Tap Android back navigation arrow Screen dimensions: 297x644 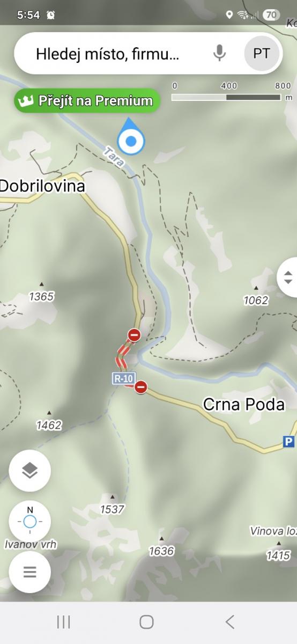[230, 622]
